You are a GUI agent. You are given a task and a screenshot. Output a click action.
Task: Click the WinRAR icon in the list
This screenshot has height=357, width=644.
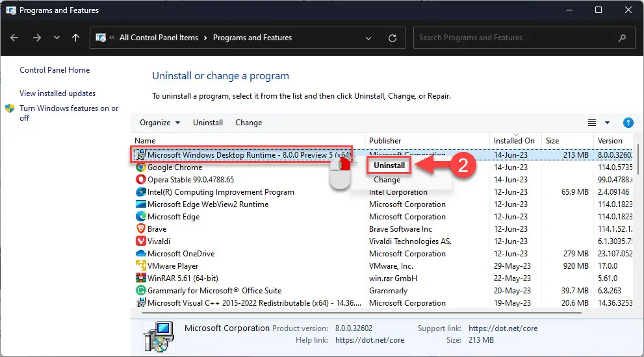[x=141, y=278]
